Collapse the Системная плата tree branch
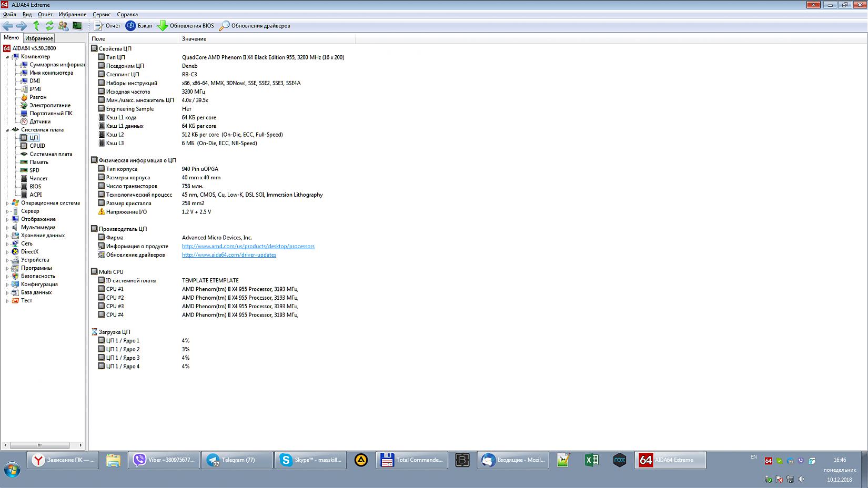Viewport: 868px width, 488px height. (x=7, y=130)
